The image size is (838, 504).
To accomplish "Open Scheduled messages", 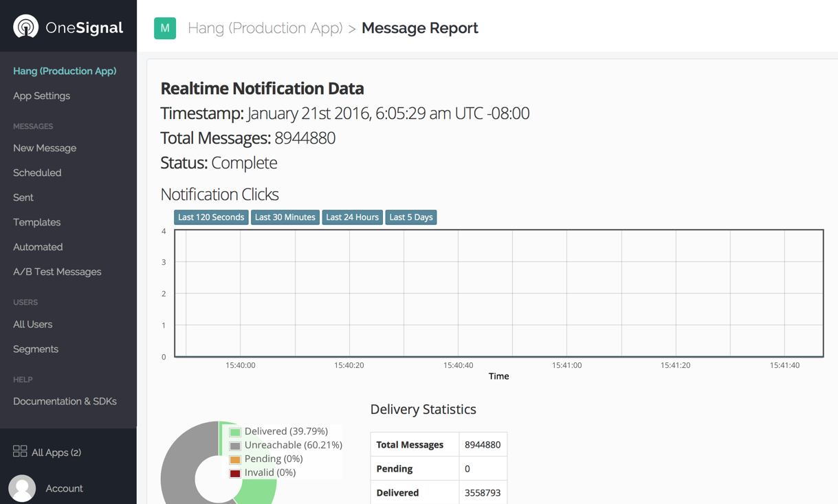I will coord(37,173).
